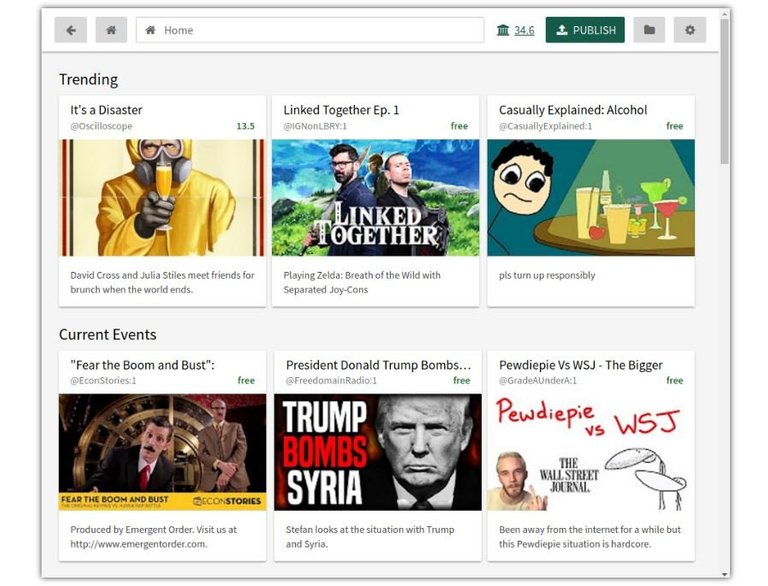Click the bank wallet icon
768x586 pixels.
point(503,30)
